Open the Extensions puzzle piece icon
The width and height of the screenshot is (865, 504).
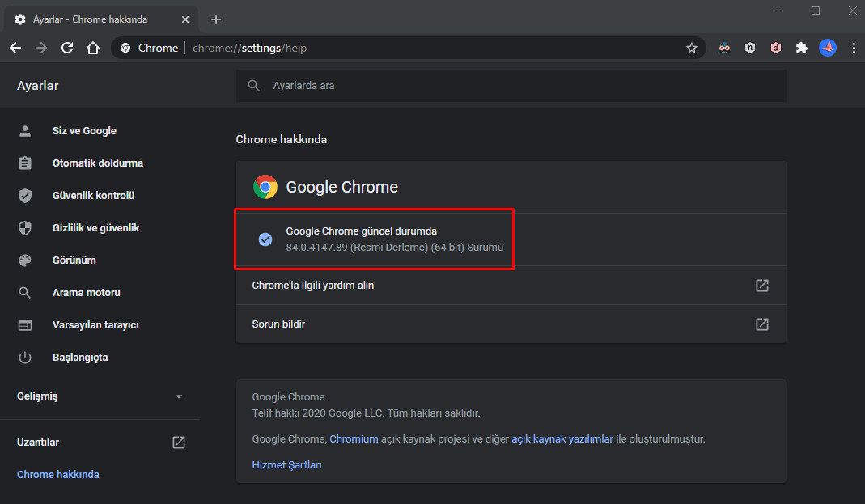(801, 48)
